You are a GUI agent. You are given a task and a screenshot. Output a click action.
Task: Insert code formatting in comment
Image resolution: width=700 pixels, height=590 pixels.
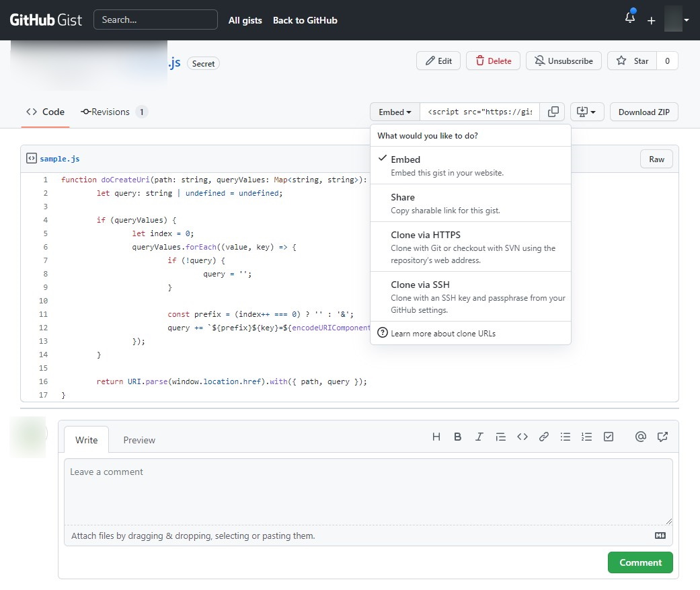click(x=522, y=437)
